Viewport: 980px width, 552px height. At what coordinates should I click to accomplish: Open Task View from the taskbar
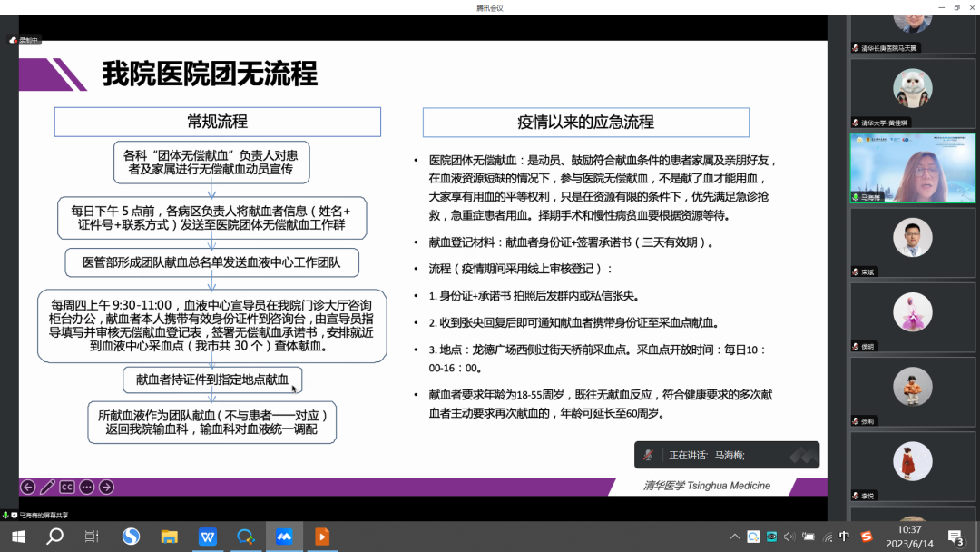coord(92,537)
